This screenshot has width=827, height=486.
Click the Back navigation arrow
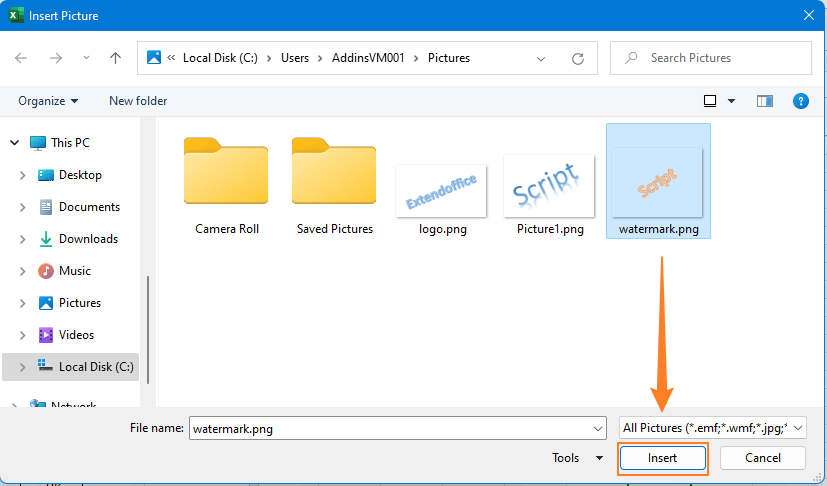point(22,58)
